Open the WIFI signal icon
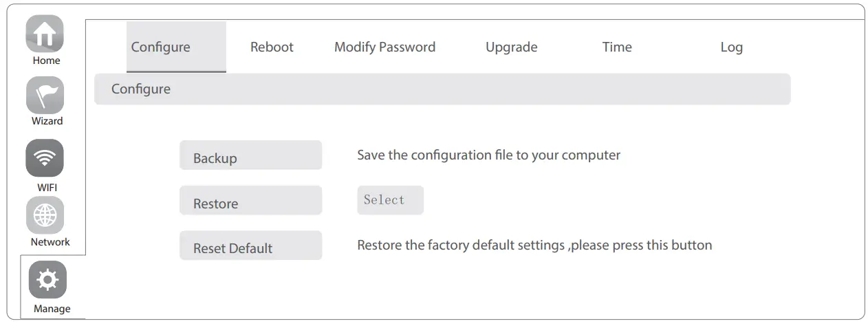 tap(45, 158)
